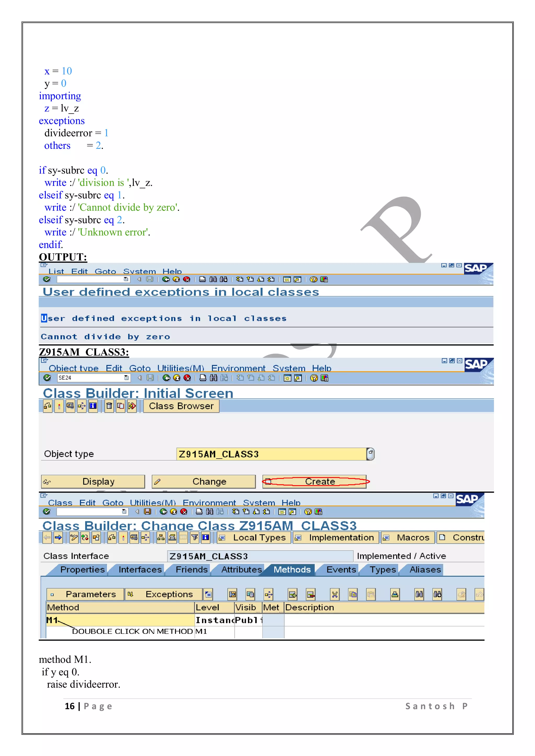535x756 pixels.
Task: Click the Class Interface field Z915AM_CLASS3
Action: pyautogui.click(x=260, y=556)
